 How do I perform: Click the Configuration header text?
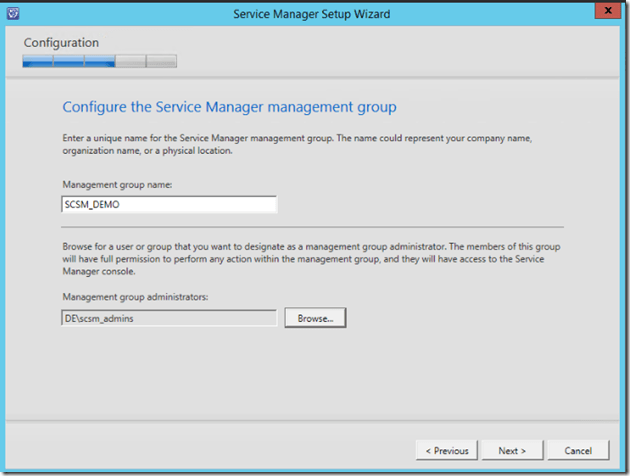(x=62, y=43)
